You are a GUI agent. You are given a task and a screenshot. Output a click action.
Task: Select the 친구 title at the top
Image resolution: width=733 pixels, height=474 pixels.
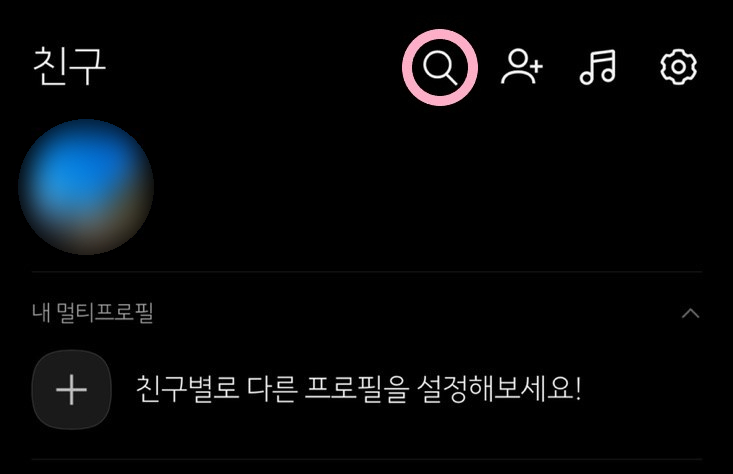click(70, 66)
